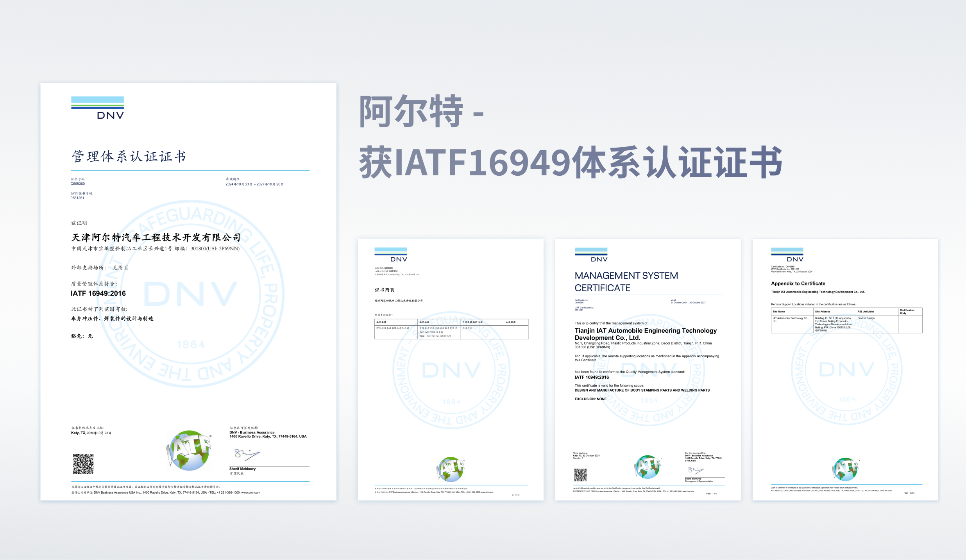Click the IATF globe logo on large certificate
The height and width of the screenshot is (560, 966).
tap(189, 450)
